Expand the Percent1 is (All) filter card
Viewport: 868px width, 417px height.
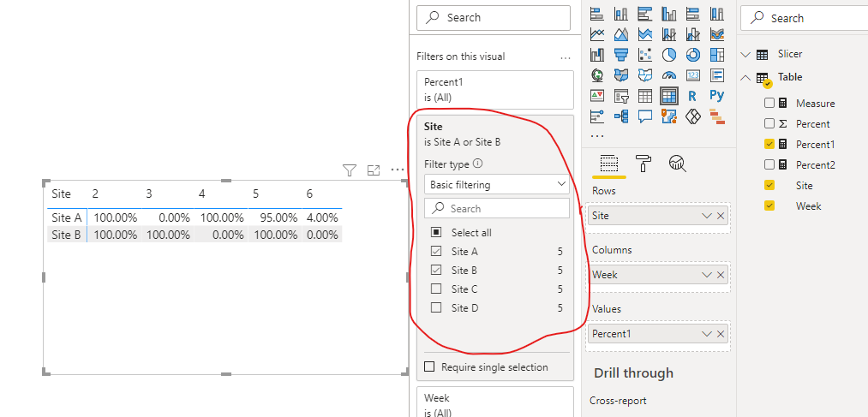click(495, 90)
